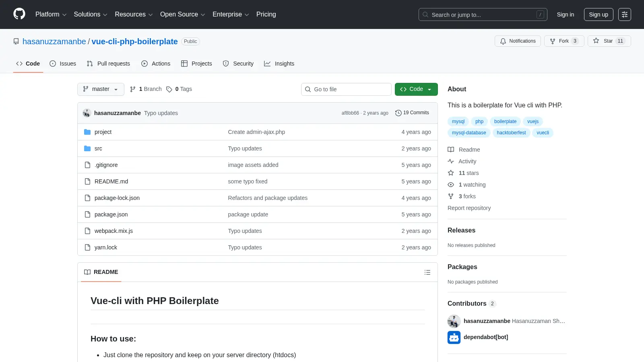Select the README tab header
The height and width of the screenshot is (362, 644).
(101, 272)
